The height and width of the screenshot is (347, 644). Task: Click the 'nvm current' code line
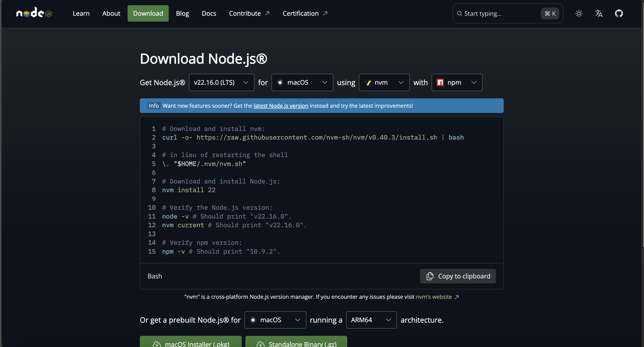pos(234,225)
